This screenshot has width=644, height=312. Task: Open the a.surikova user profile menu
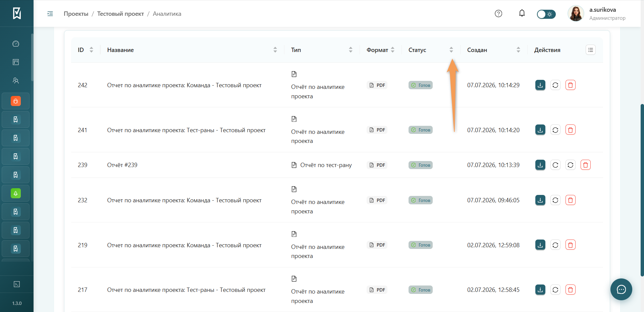[596, 14]
